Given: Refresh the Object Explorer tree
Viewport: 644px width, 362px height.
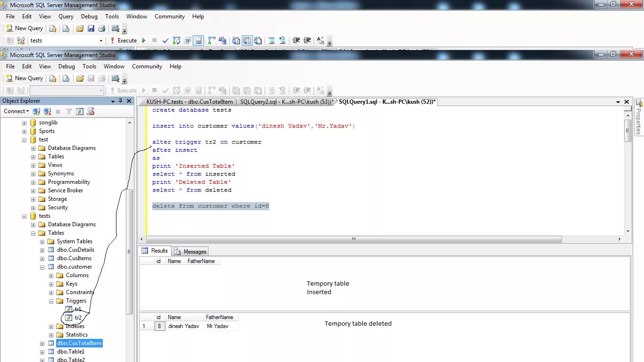Looking at the screenshot, I should click(x=80, y=112).
